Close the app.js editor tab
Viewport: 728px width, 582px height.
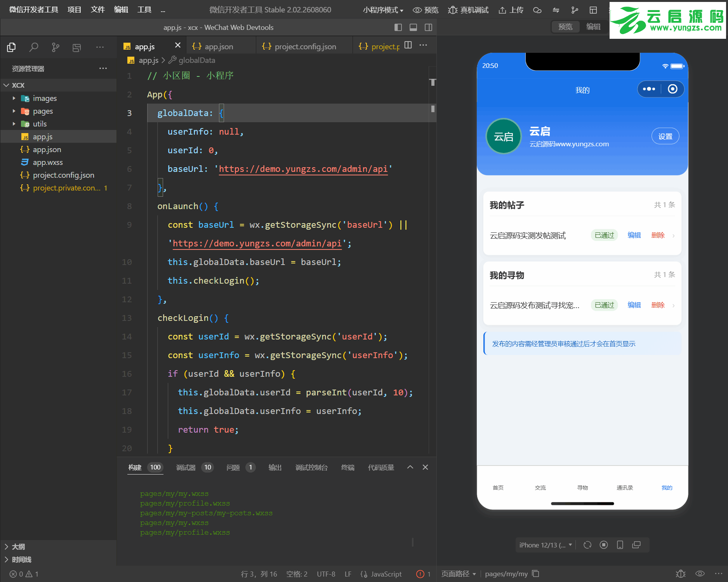coord(178,45)
